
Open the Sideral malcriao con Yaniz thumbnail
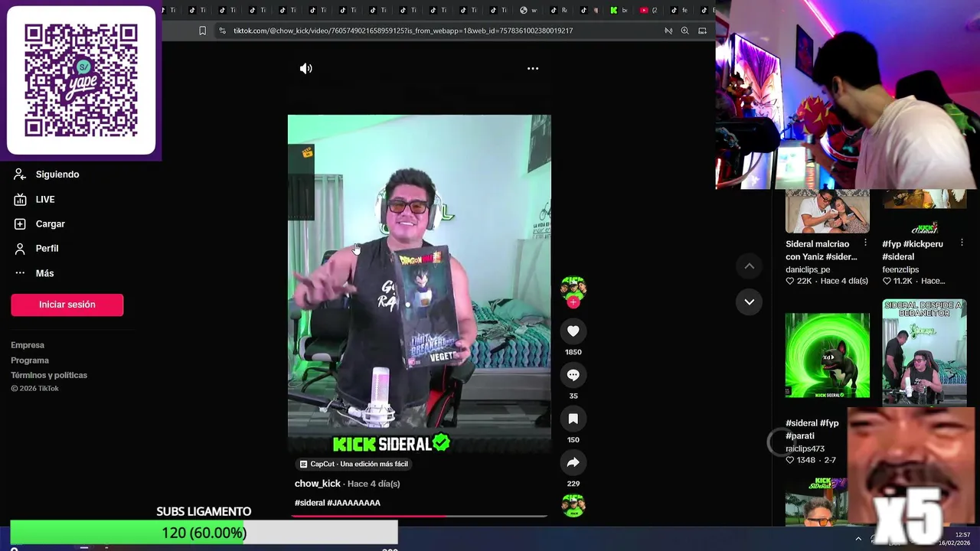828,211
